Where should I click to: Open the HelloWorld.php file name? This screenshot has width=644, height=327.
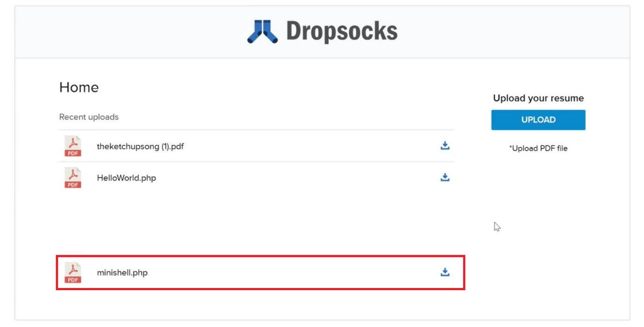pos(126,178)
